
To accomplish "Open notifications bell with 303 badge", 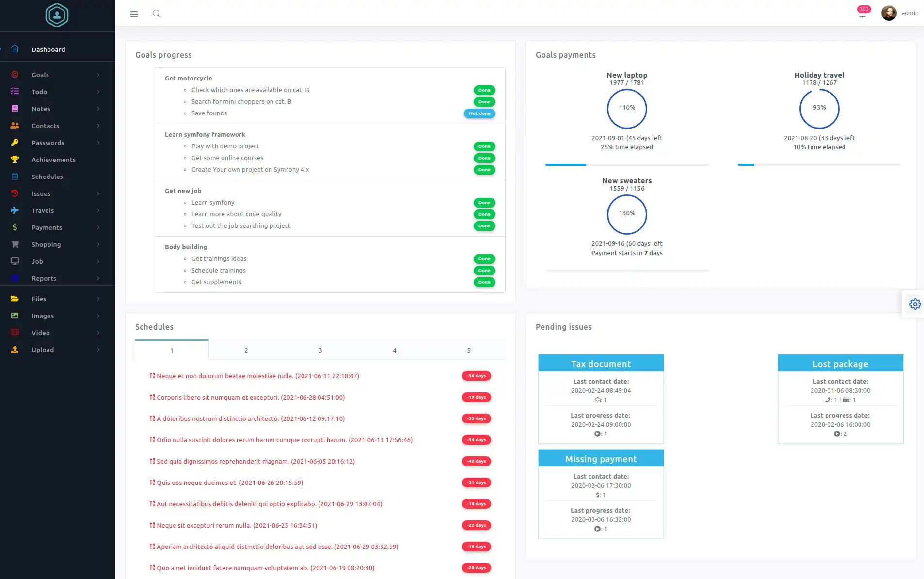I will (x=863, y=13).
